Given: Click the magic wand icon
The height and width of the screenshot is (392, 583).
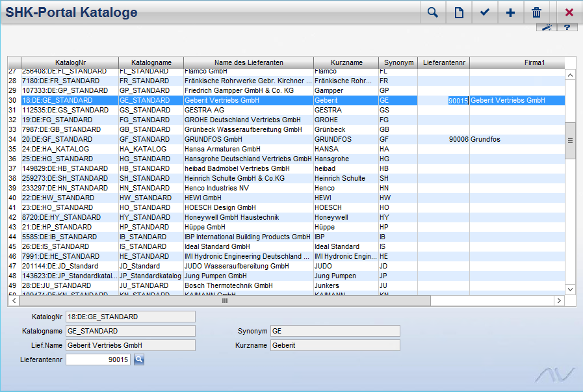Looking at the screenshot, I should 547,27.
